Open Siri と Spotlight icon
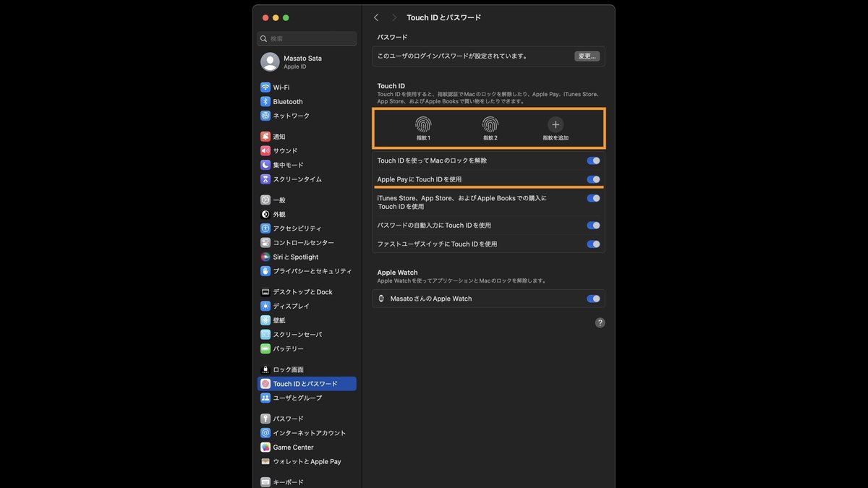 click(265, 257)
